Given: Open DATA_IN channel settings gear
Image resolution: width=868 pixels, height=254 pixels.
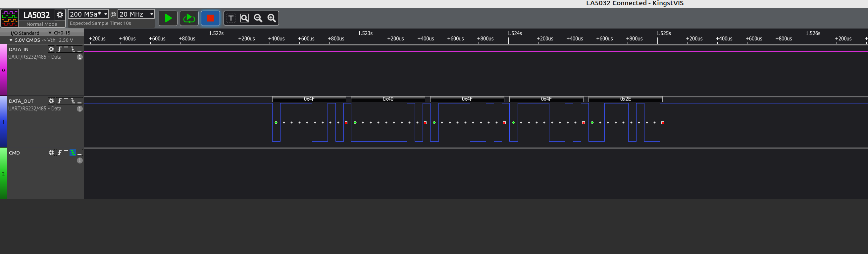Looking at the screenshot, I should [51, 49].
